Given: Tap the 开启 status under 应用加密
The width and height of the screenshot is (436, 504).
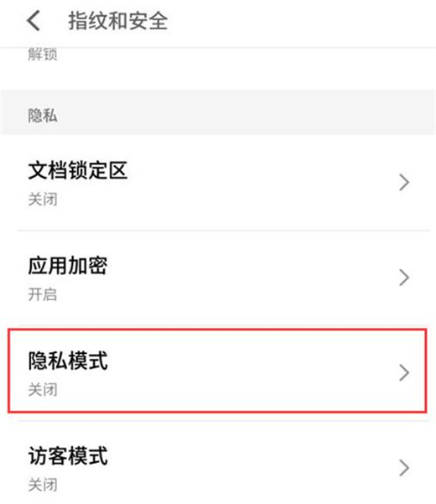Looking at the screenshot, I should tap(43, 294).
